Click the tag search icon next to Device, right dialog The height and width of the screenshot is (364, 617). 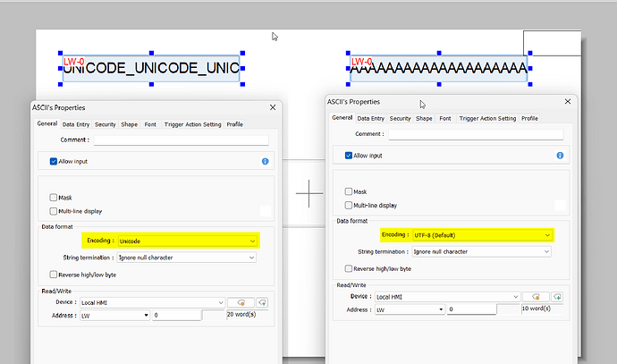pyautogui.click(x=536, y=297)
